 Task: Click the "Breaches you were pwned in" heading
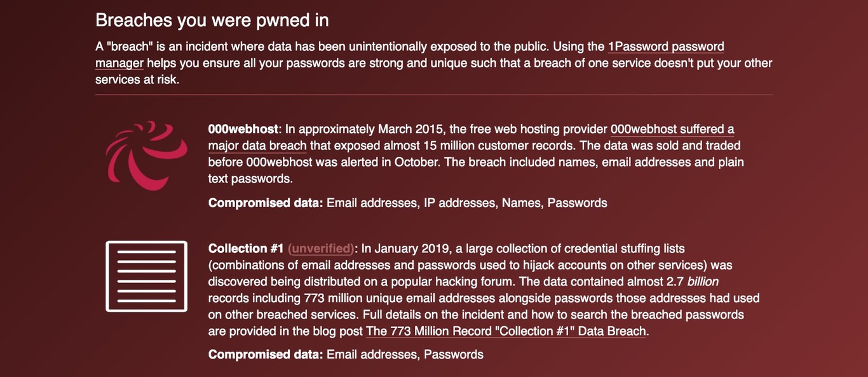click(212, 20)
